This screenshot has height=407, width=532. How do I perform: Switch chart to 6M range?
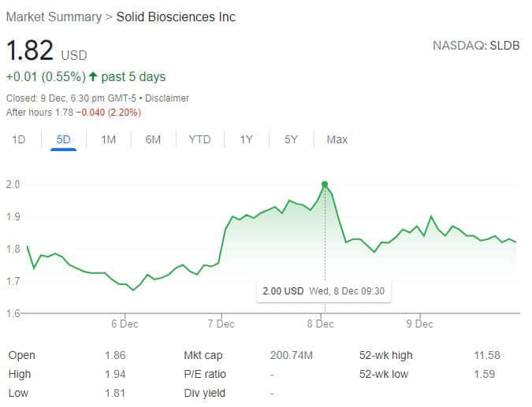153,139
